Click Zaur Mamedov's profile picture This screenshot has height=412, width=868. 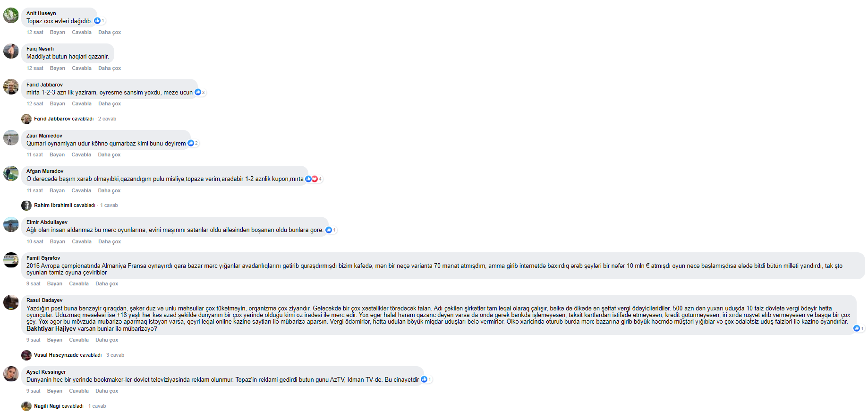click(x=11, y=137)
